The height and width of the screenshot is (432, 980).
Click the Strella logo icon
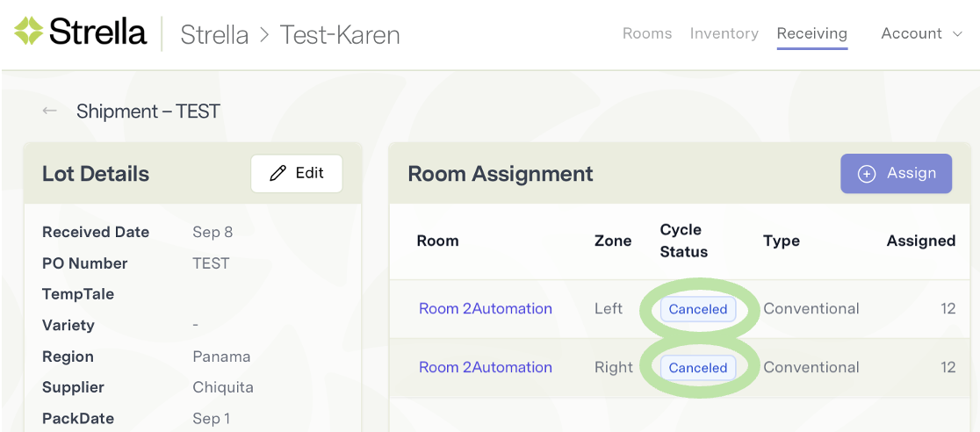[29, 32]
